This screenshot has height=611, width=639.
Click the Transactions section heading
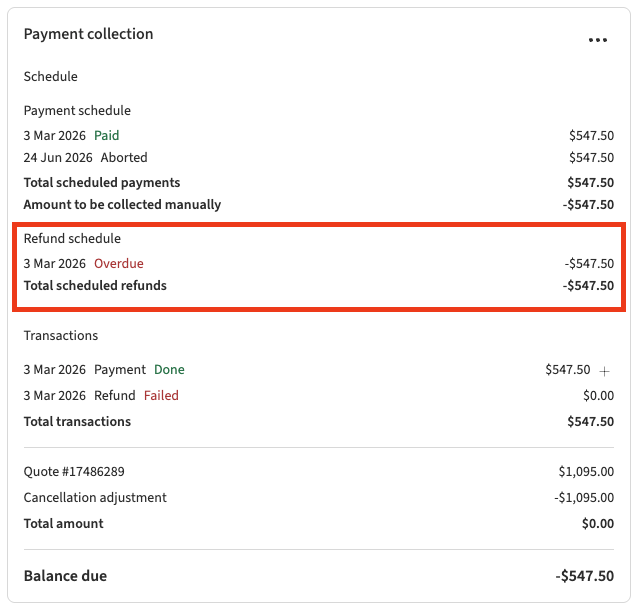click(61, 336)
